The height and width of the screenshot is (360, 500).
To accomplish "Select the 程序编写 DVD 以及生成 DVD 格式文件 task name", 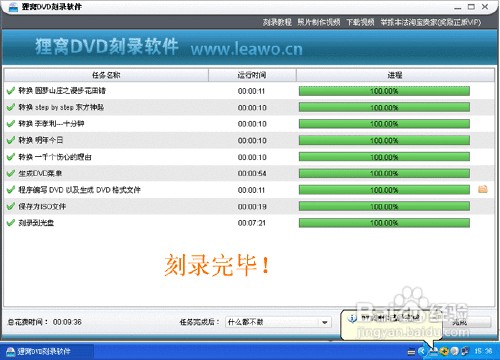I will [79, 190].
